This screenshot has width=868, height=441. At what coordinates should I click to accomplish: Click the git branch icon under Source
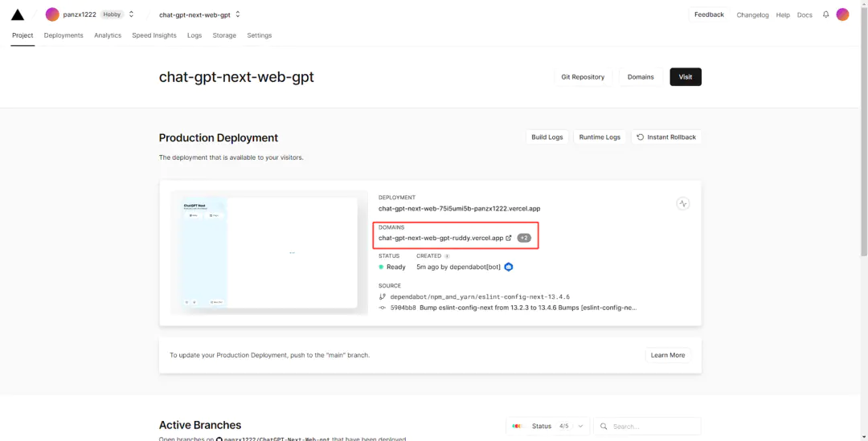coord(383,296)
